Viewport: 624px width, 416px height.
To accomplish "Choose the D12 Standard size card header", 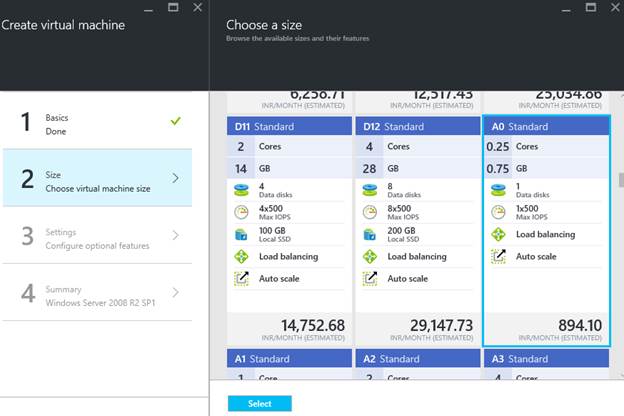I will coord(418,127).
